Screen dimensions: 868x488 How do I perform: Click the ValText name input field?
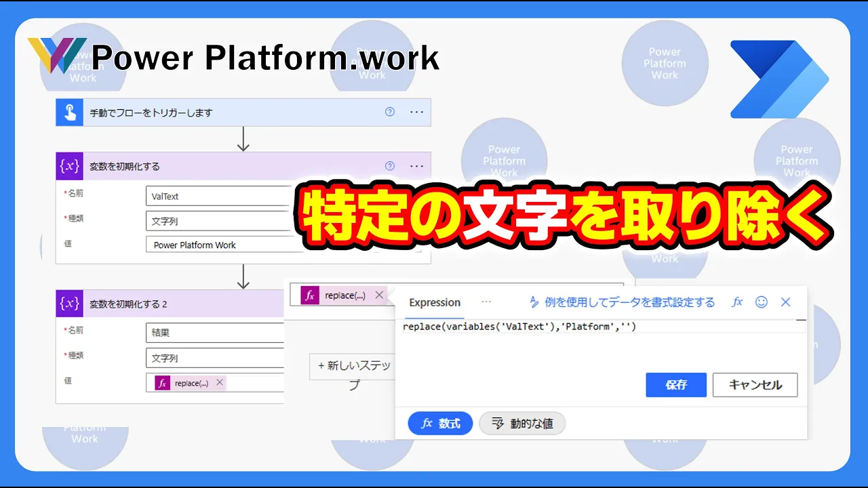(218, 196)
